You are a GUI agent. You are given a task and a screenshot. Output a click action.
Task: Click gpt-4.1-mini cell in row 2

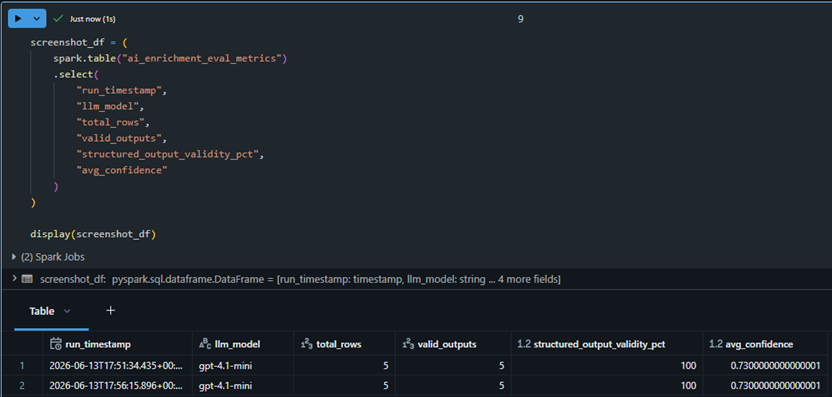point(242,386)
